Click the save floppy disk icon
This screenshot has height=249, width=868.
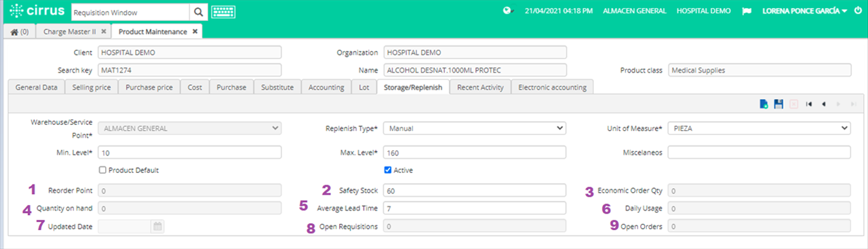(x=778, y=104)
